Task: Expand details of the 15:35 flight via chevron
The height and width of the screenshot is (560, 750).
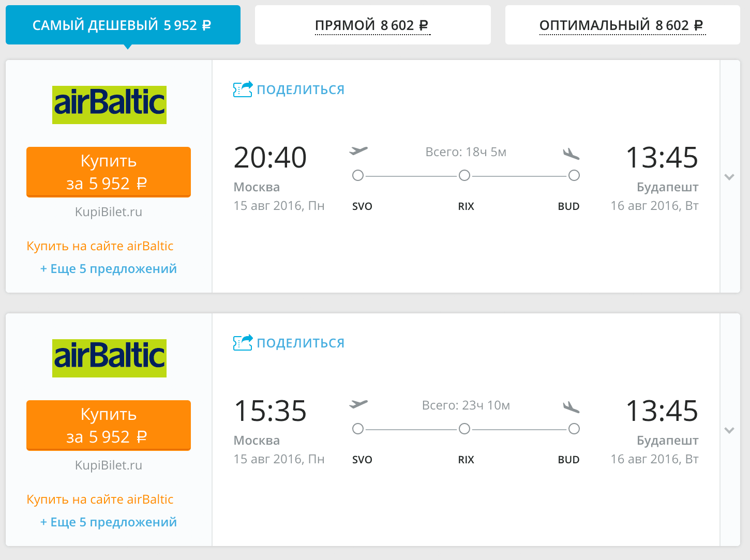Action: pos(729,430)
